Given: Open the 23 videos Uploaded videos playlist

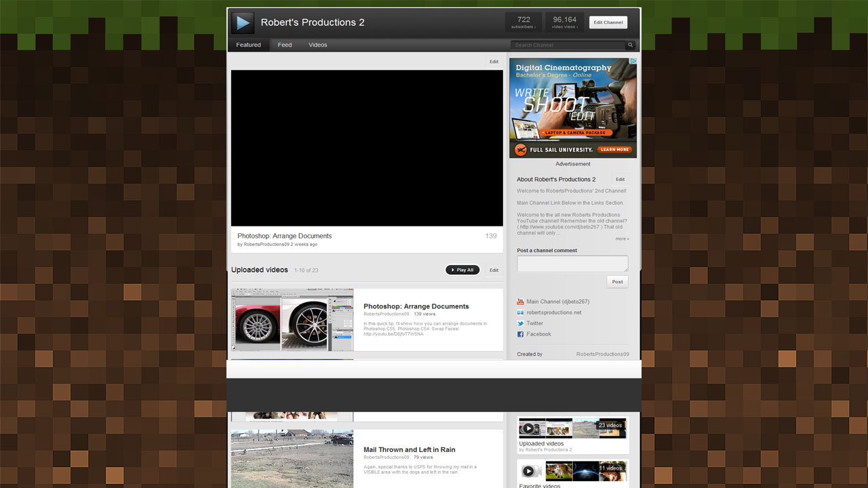Looking at the screenshot, I should (x=573, y=435).
